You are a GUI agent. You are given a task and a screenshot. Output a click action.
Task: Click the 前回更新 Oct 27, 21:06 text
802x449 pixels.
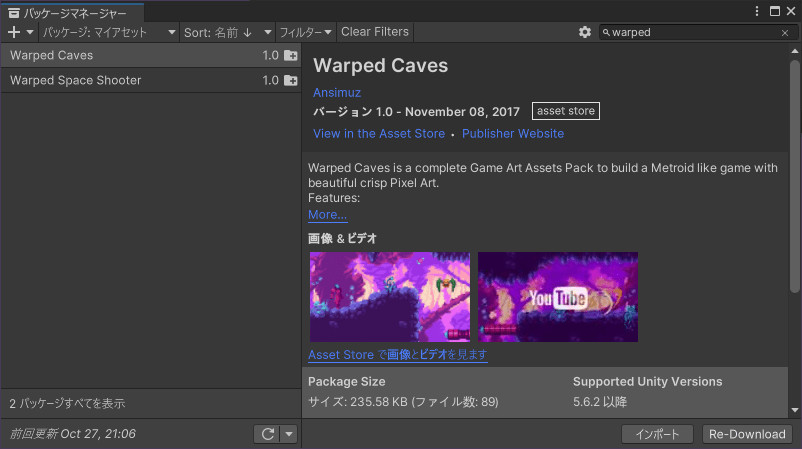[x=73, y=434]
